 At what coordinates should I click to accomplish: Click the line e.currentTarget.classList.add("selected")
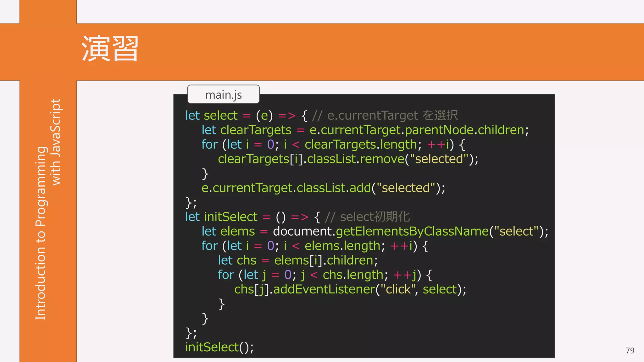[323, 188]
